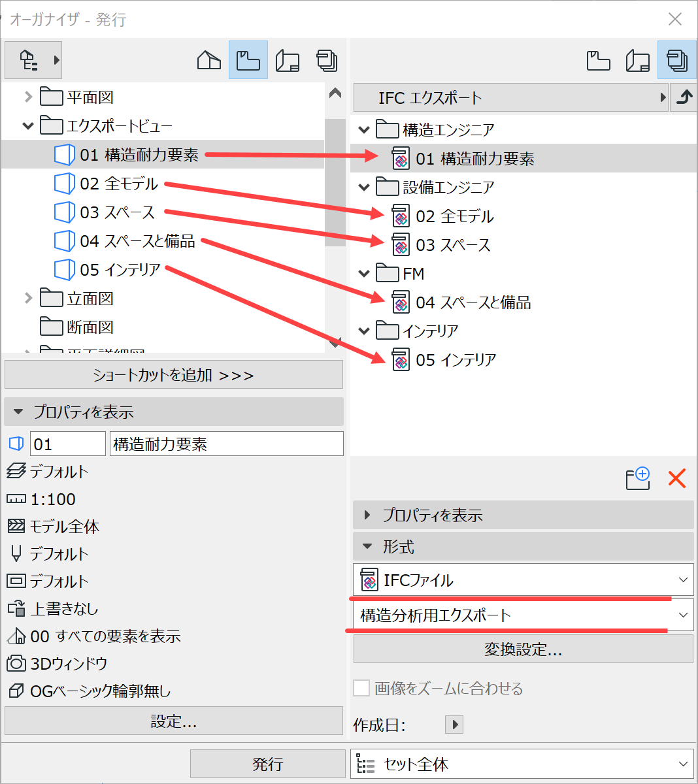
Task: Add new folder in publisher set
Action: point(637,478)
